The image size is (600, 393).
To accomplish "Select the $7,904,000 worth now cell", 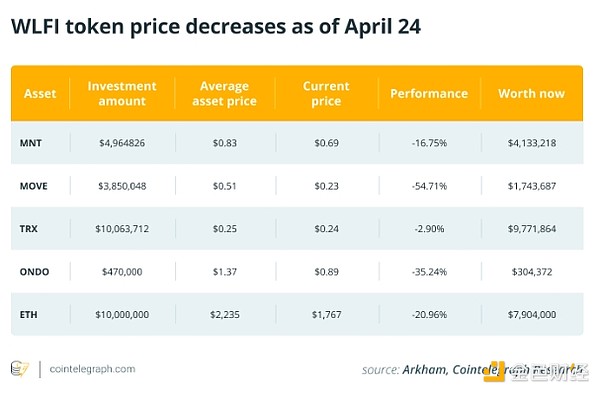I will 532,315.
